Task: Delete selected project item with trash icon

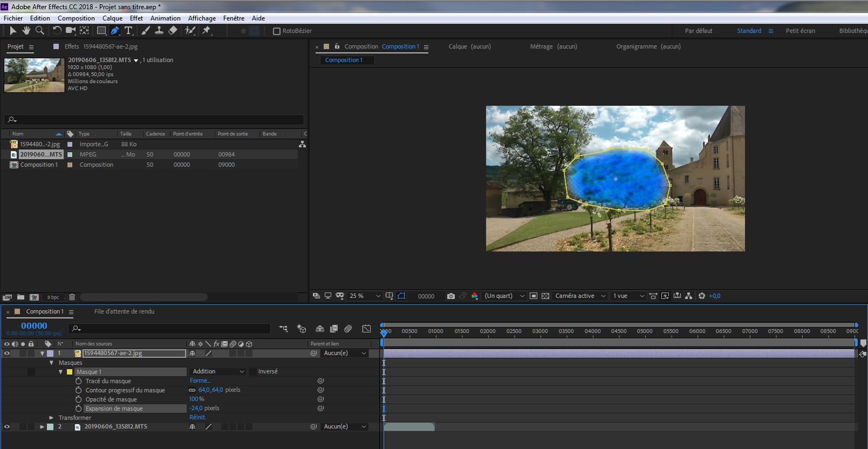Action: click(72, 297)
